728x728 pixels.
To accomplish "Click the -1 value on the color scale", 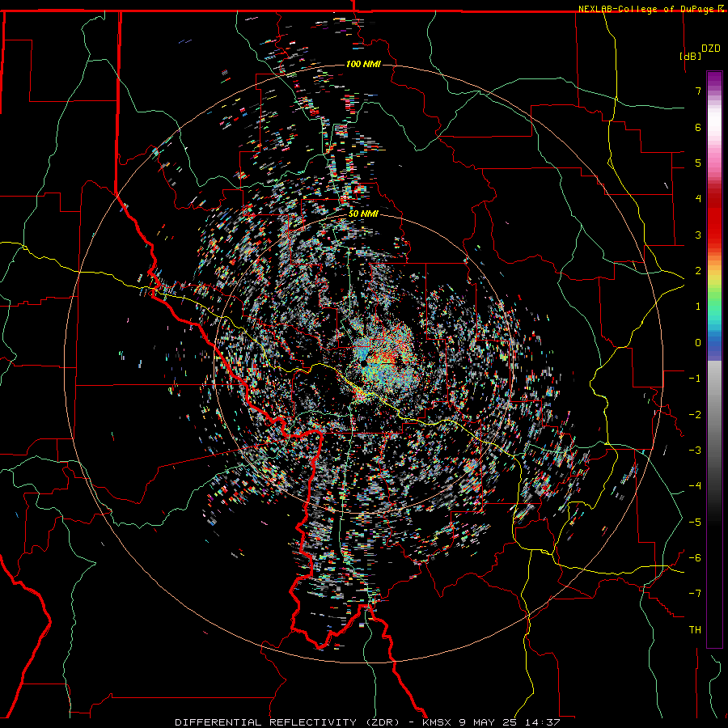I will [x=695, y=379].
